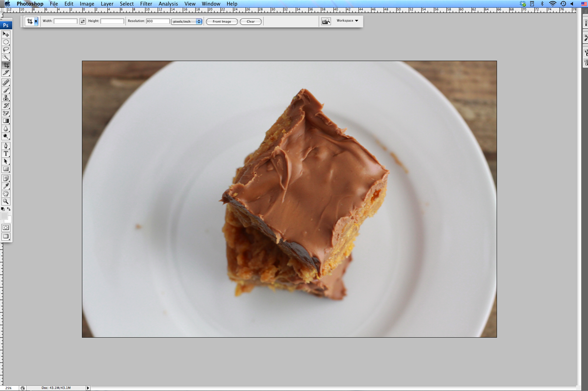Swap foreground and background colors
588x391 pixels.
[x=9, y=209]
